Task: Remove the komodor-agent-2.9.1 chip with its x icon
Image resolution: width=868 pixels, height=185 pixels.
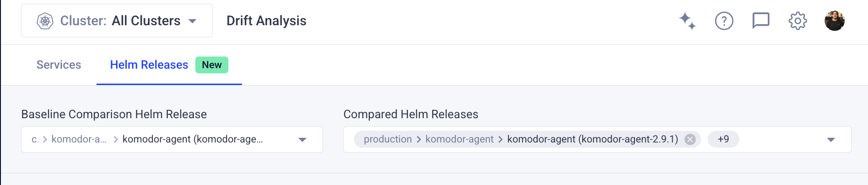Action: click(x=690, y=139)
